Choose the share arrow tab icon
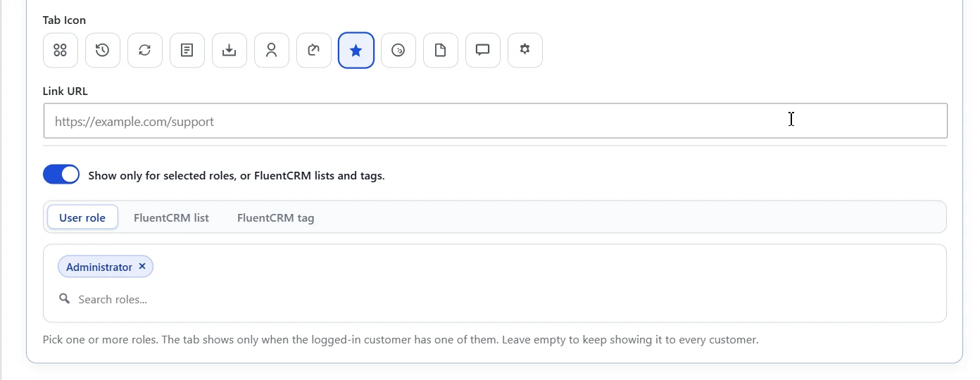 tap(314, 50)
